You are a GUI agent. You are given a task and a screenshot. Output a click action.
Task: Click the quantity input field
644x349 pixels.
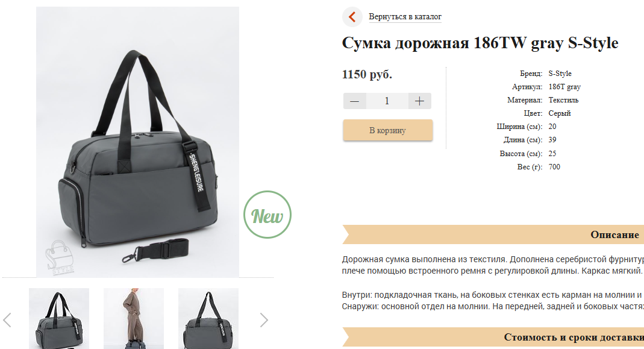(387, 101)
